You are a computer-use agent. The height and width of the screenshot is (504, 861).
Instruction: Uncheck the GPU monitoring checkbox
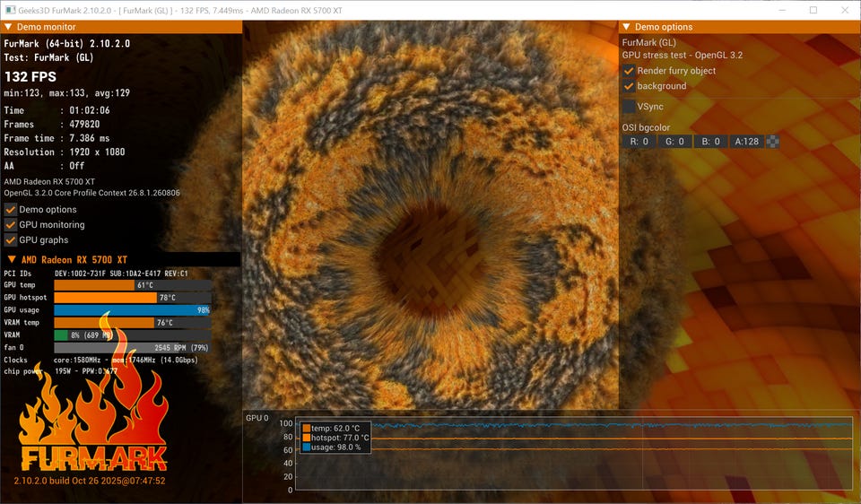[11, 225]
